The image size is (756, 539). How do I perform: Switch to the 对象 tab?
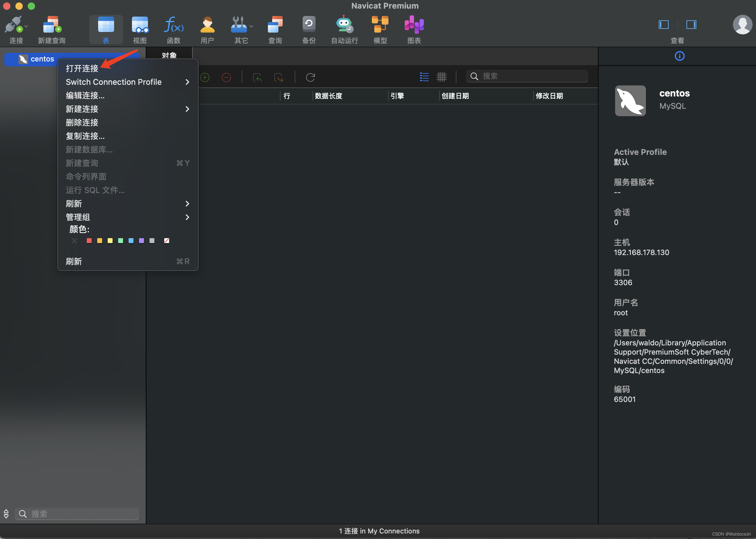click(169, 55)
